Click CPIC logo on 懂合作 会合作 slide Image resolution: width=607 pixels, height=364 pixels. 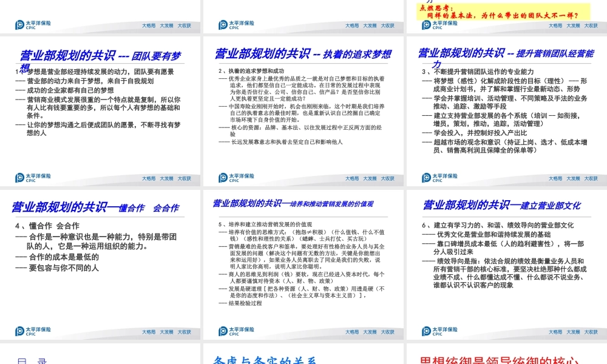tap(33, 331)
